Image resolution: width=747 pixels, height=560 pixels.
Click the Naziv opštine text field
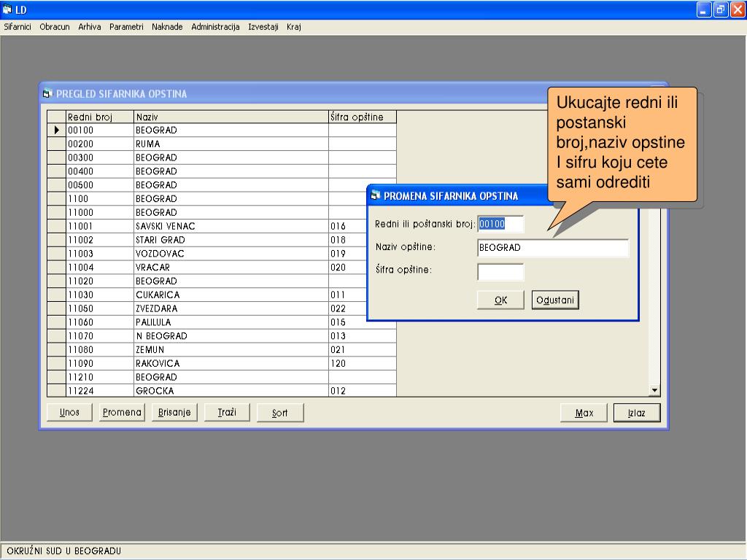tap(552, 248)
